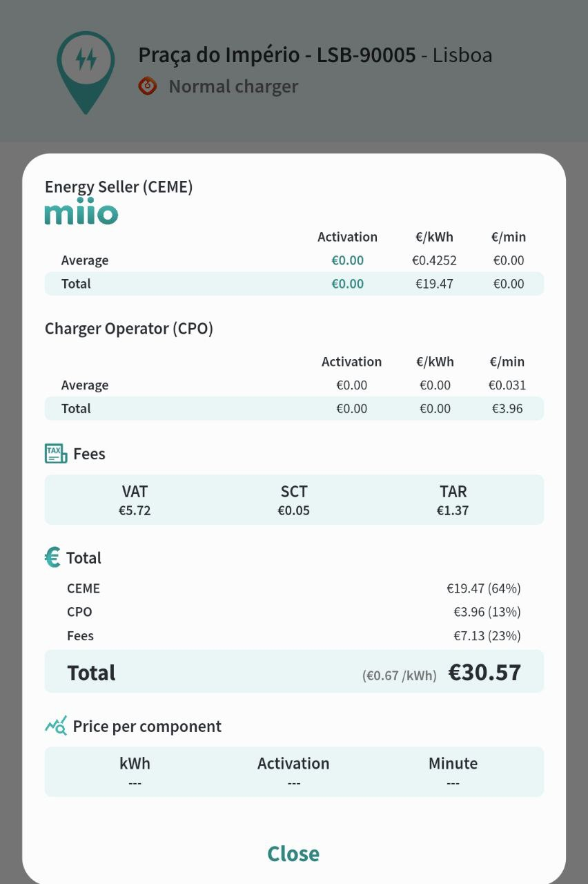Click the red charger type icon
588x884 pixels.
(148, 86)
